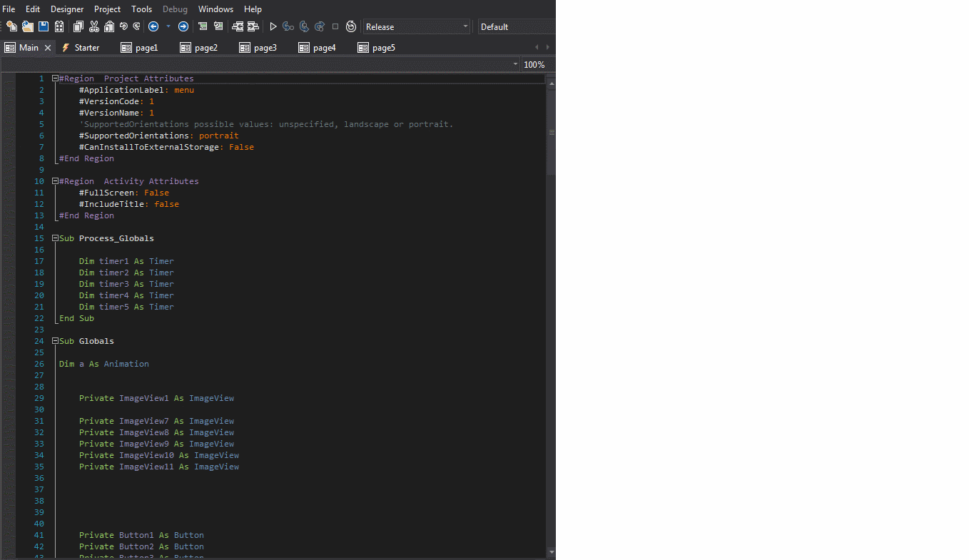Close the Main tab
Image resolution: width=969 pixels, height=560 pixels.
pyautogui.click(x=48, y=48)
